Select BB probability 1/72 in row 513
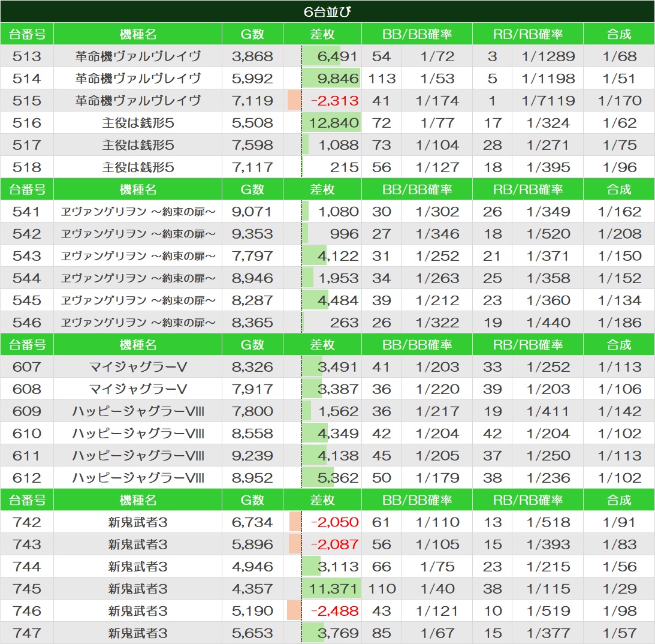This screenshot has width=655, height=644. click(x=437, y=56)
